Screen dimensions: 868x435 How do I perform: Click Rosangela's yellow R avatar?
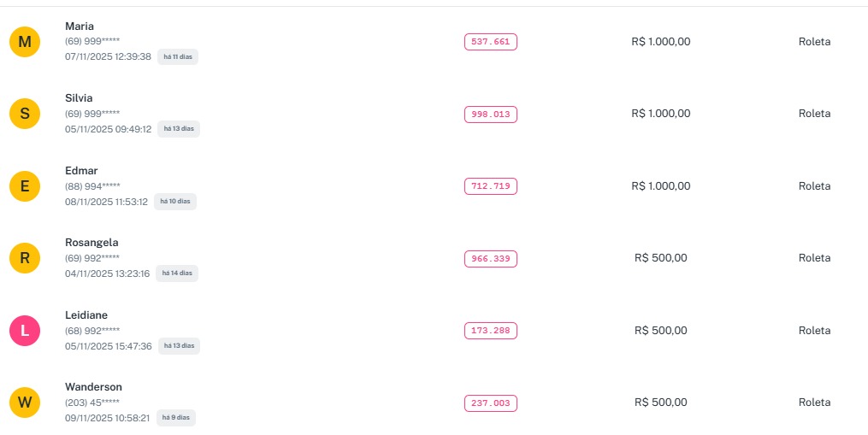(25, 258)
